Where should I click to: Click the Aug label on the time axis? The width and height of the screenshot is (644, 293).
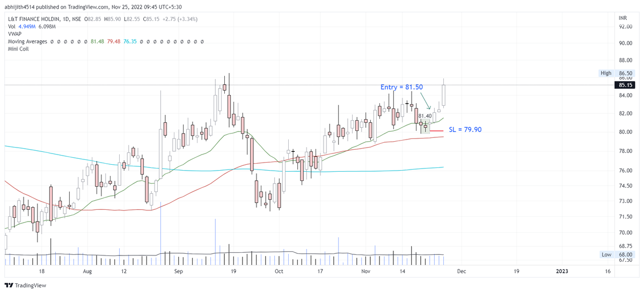click(88, 272)
